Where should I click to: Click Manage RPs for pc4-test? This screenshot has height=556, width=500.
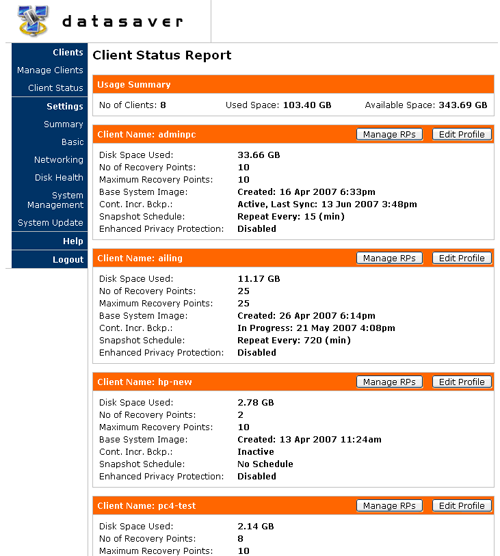click(x=389, y=506)
